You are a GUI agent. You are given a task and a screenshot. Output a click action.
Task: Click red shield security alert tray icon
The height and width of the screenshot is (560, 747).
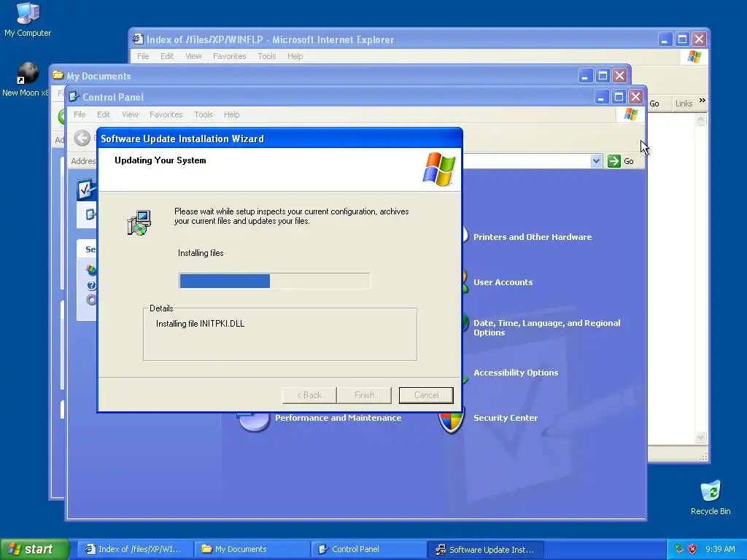(x=692, y=549)
